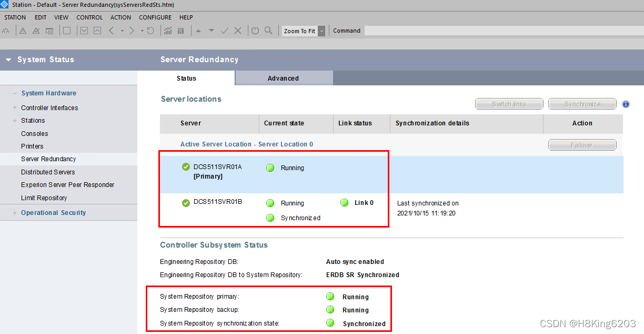Click the DCS511SVR01A [Primary] server row
This screenshot has height=334, width=644.
[391, 174]
